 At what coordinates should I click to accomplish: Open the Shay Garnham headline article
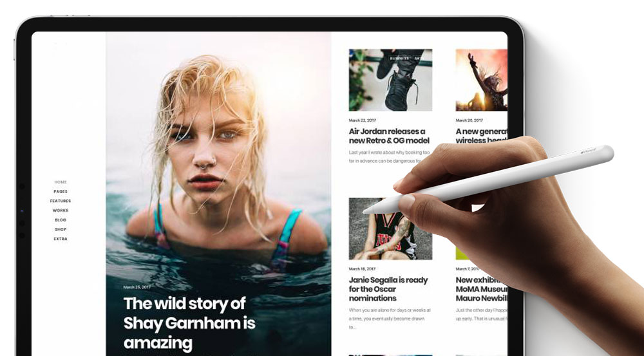(x=189, y=323)
